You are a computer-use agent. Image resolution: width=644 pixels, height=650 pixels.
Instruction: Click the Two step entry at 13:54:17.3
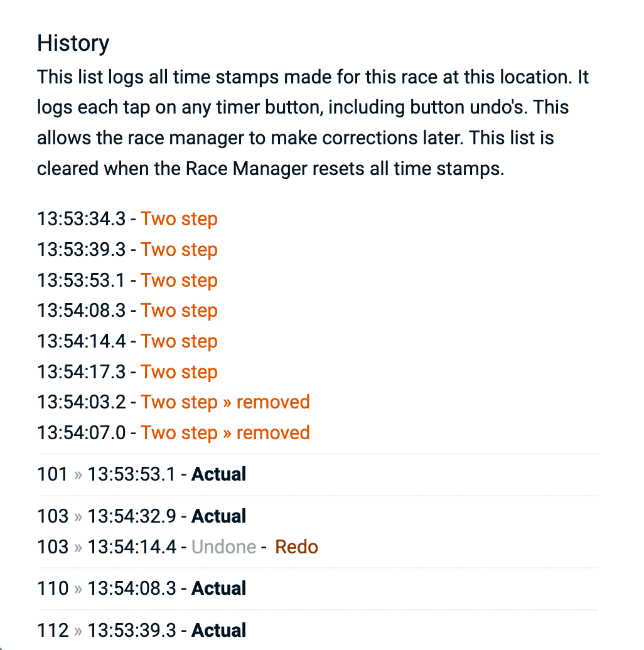point(179,372)
